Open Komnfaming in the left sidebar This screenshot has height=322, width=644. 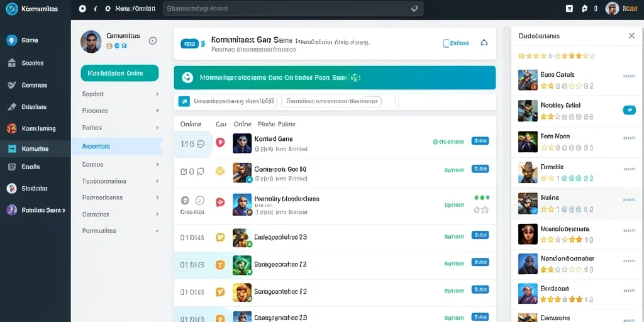pyautogui.click(x=31, y=128)
